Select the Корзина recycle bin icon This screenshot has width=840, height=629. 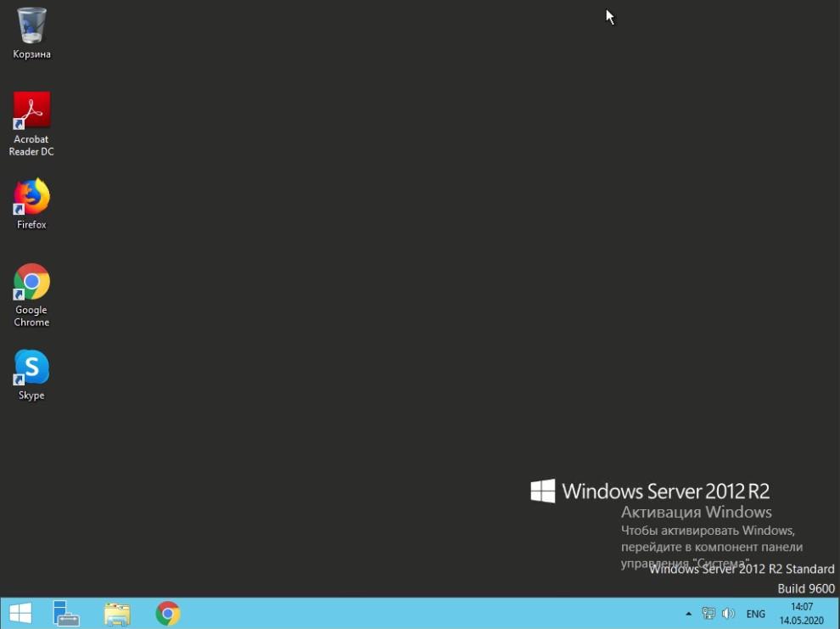pos(31,25)
